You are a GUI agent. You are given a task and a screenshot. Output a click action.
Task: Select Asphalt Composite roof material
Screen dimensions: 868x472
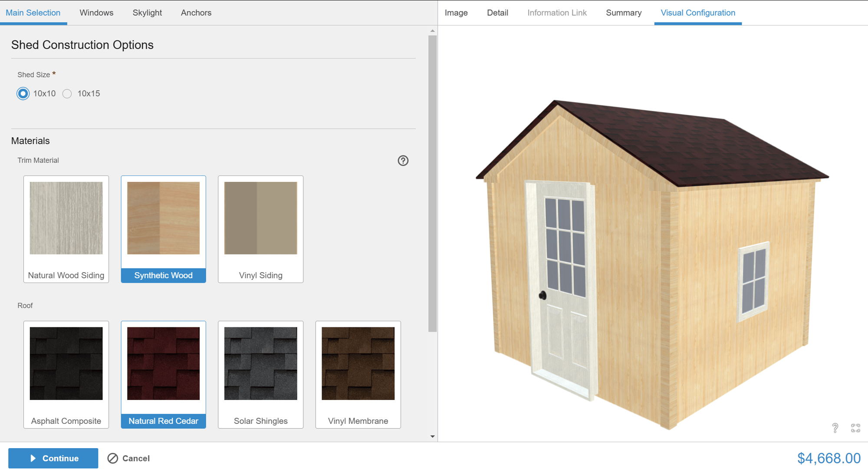pos(66,374)
